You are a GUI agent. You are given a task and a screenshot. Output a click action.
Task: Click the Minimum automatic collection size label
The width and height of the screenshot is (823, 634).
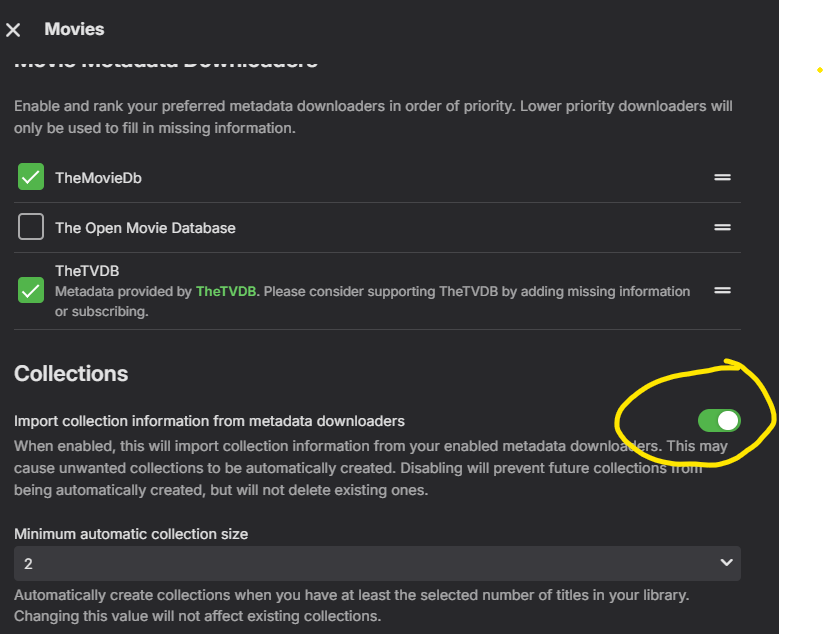pyautogui.click(x=131, y=534)
